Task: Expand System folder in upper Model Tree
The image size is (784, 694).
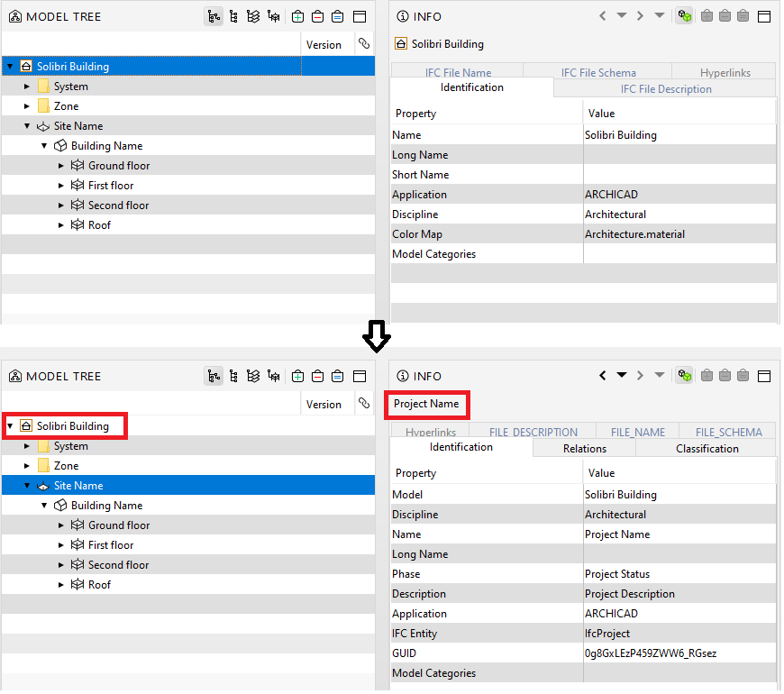Action: 27,87
